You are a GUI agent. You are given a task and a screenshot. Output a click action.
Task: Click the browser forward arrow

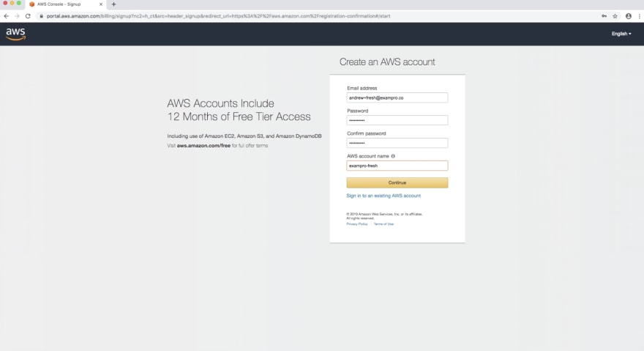tap(17, 16)
